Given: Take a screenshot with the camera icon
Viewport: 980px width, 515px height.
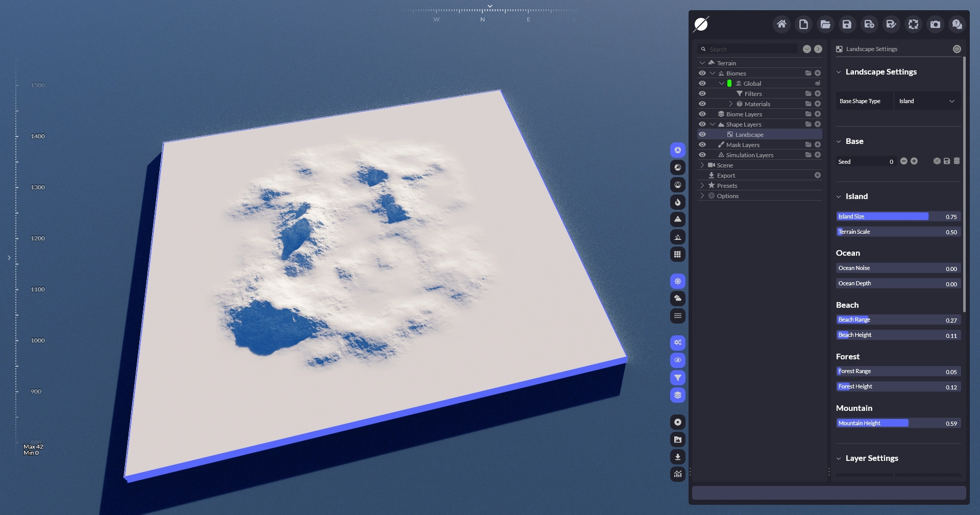Looking at the screenshot, I should point(935,24).
